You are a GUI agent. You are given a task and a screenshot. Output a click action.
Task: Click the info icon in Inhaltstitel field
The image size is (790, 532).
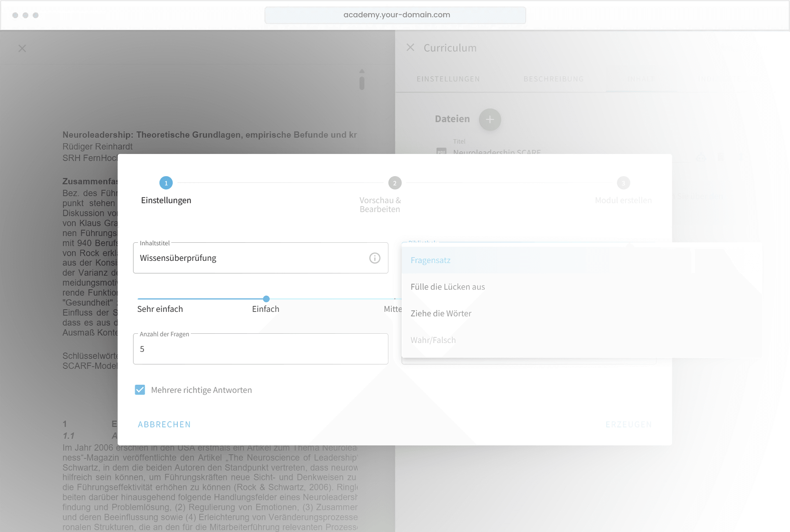[374, 258]
